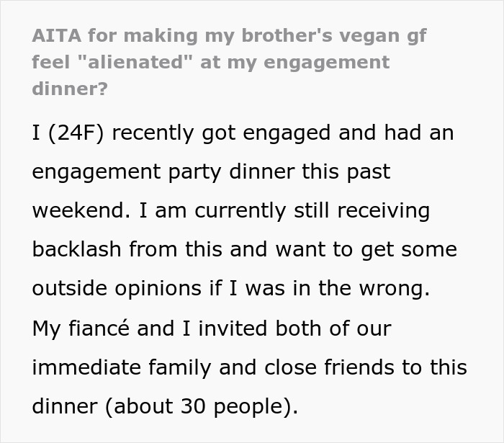Click the word "receiving" in the paragraph
This screenshot has height=443, width=504.
pyautogui.click(x=373, y=212)
